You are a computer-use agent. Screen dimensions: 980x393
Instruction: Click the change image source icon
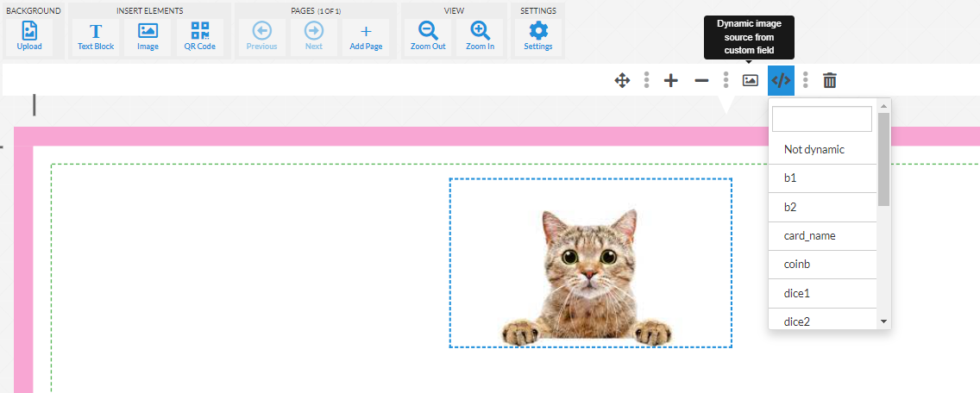coord(751,80)
